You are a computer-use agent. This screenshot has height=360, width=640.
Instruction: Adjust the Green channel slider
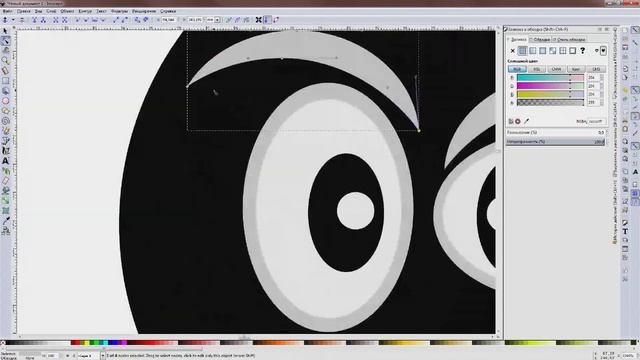(550, 86)
